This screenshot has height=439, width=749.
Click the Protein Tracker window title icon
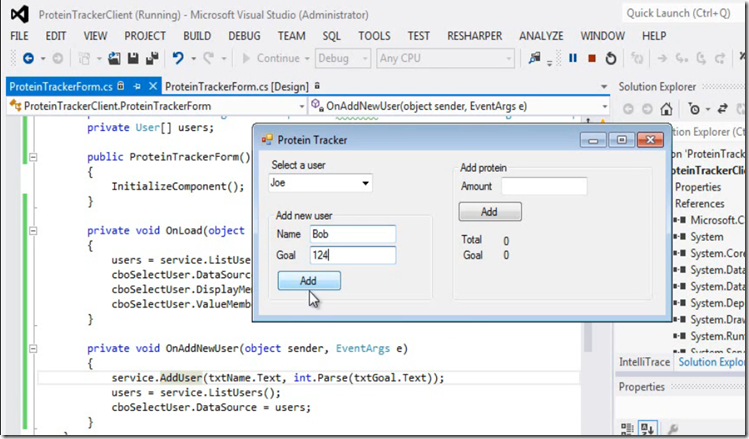coord(267,139)
